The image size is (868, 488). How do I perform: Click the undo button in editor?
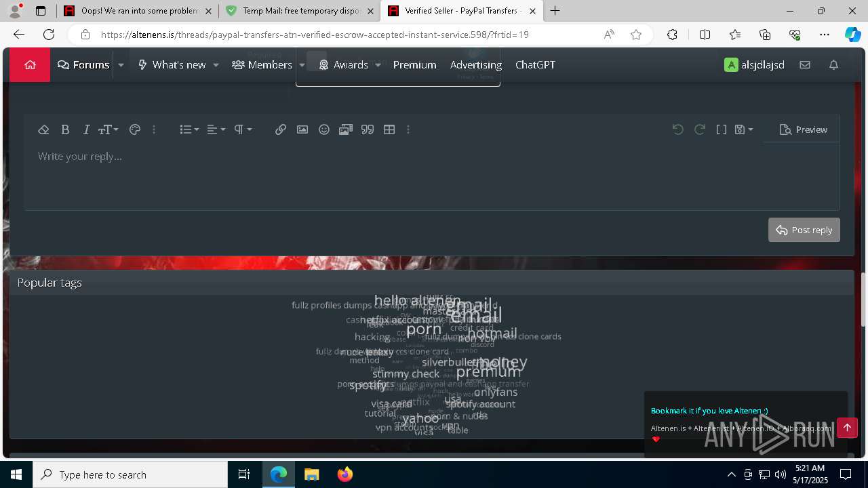(x=677, y=129)
